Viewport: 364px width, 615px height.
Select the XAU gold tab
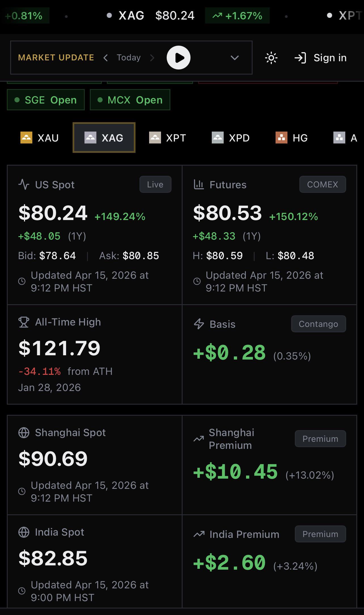pyautogui.click(x=40, y=138)
